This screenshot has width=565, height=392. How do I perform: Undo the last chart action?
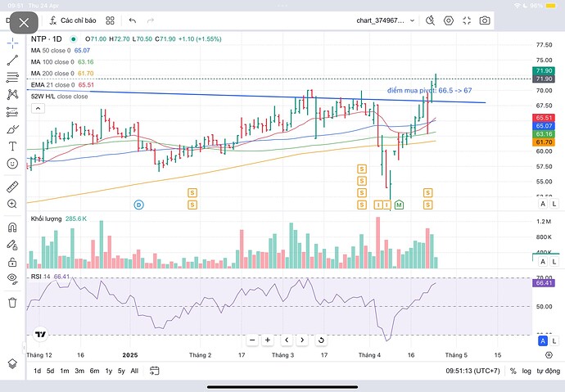pyautogui.click(x=132, y=20)
